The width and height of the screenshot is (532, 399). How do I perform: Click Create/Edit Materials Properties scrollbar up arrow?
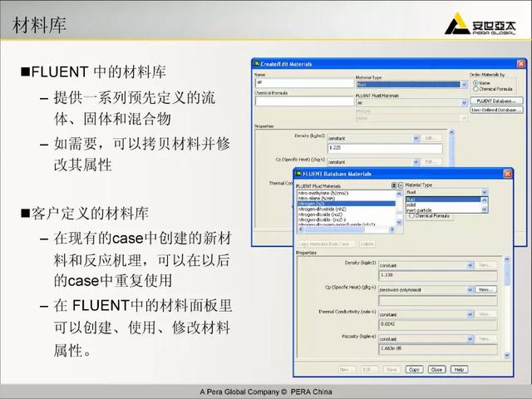(x=451, y=132)
